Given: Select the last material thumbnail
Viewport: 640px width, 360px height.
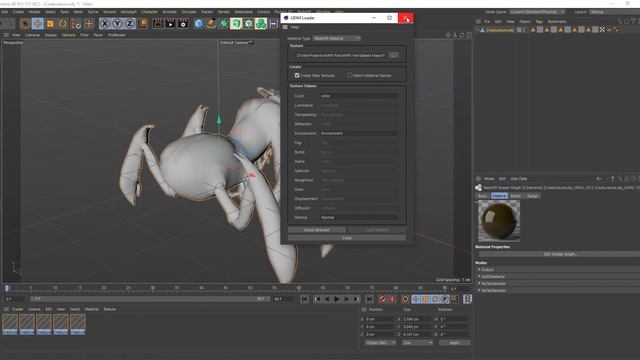Looking at the screenshot, I should tap(78, 324).
